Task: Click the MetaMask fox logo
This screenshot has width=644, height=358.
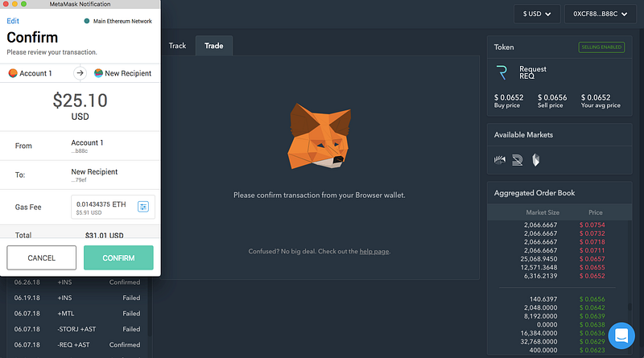Action: pos(319,136)
